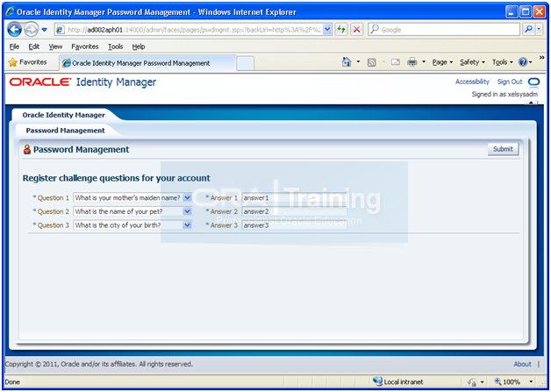Expand the zoom level dropdown arrow
The width and height of the screenshot is (551, 392).
[531, 381]
